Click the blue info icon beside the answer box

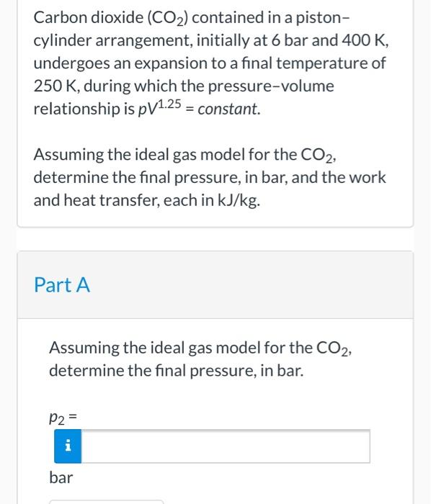[x=68, y=446]
